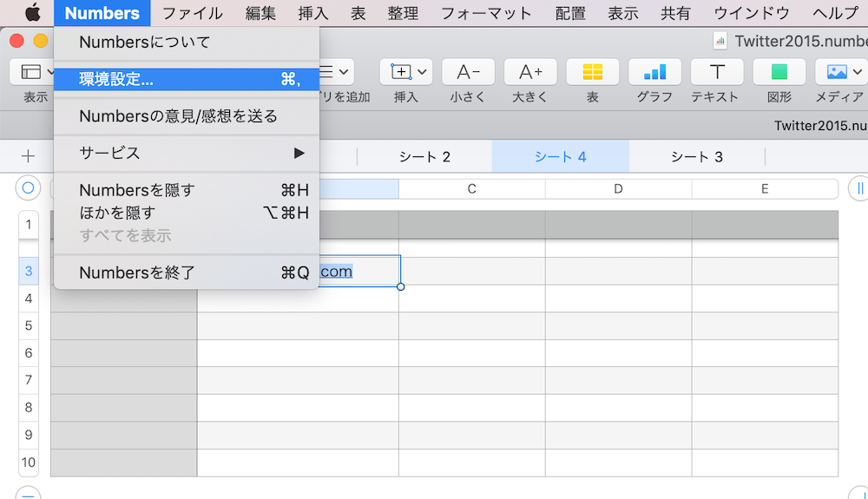This screenshot has width=868, height=499.
Task: Open the フォーマット menu
Action: point(486,13)
